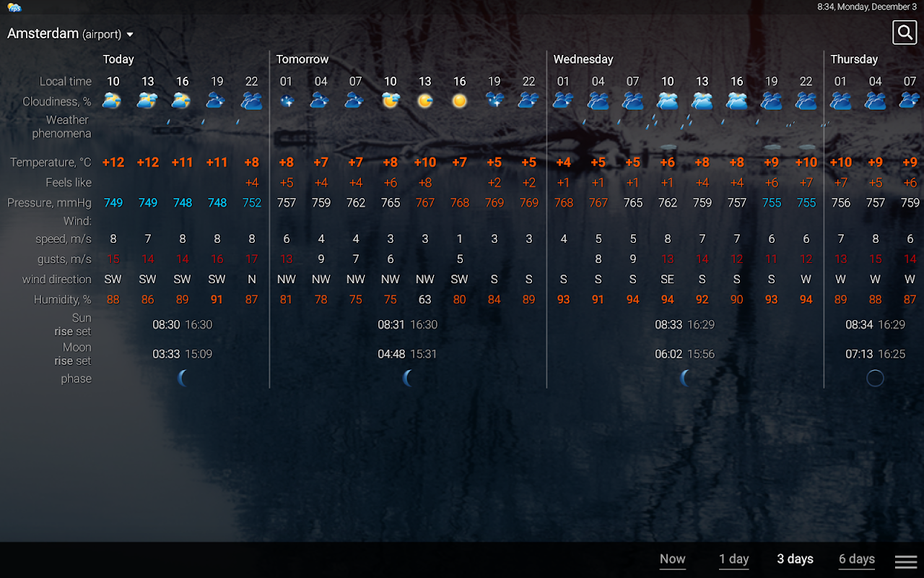This screenshot has height=578, width=924.
Task: Click Today's sunrise time 08:30
Action: [x=166, y=325]
